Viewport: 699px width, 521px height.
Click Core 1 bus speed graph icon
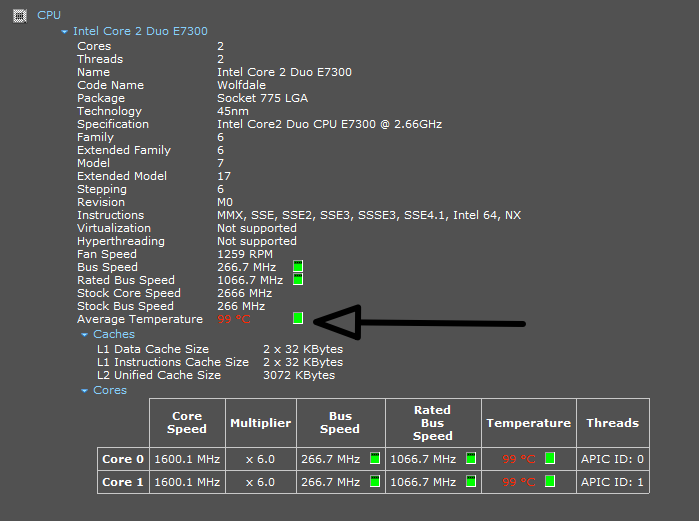(375, 481)
